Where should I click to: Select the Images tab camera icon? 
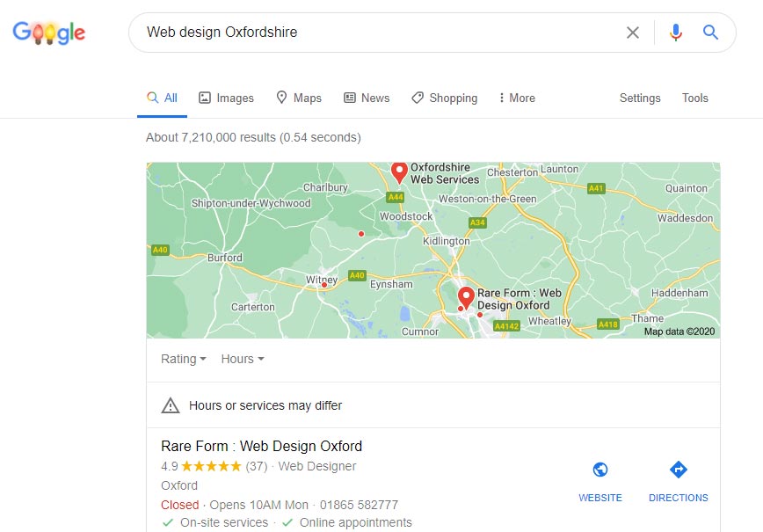click(205, 98)
